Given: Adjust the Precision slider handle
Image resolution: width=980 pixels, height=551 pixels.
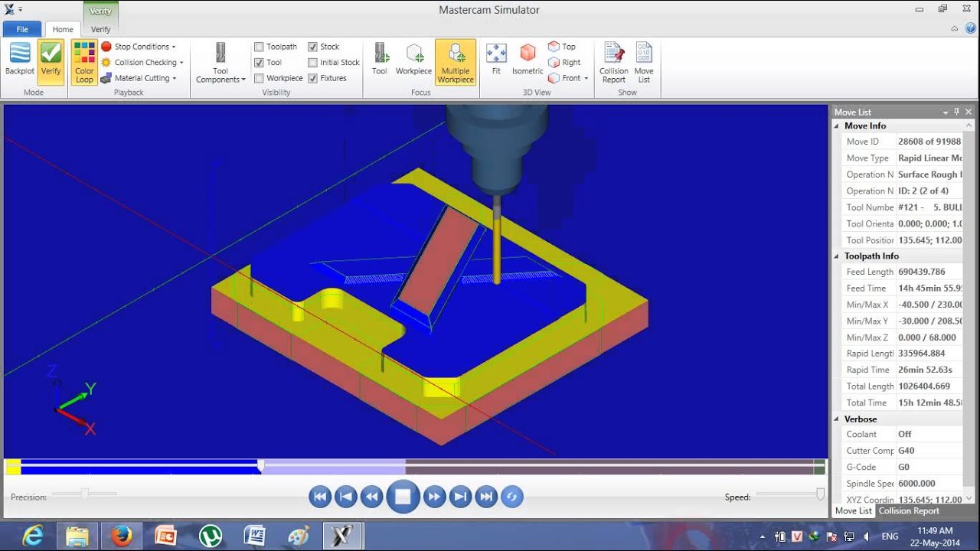Looking at the screenshot, I should tap(85, 494).
